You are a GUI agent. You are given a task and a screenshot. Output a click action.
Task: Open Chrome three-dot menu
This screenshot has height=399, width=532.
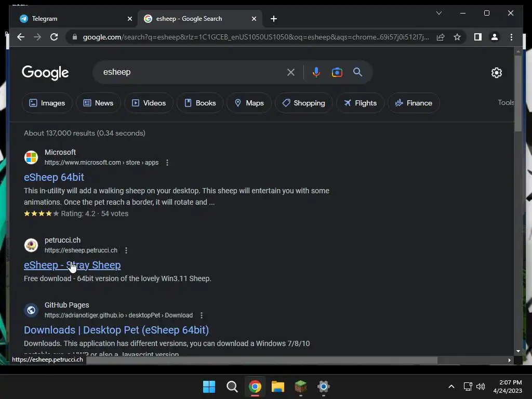[511, 37]
